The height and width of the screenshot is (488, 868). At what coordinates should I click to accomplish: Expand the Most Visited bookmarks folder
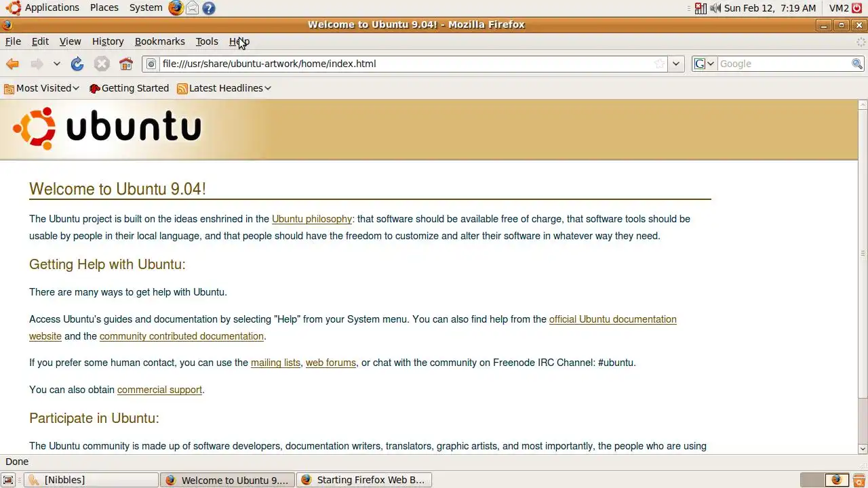[41, 88]
